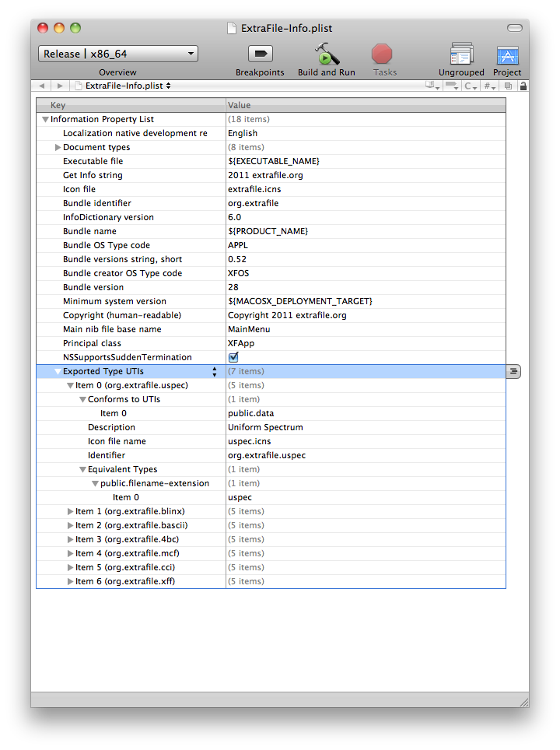Click the Bundle version value 28
Screen dimensions: 560x750
(233, 287)
